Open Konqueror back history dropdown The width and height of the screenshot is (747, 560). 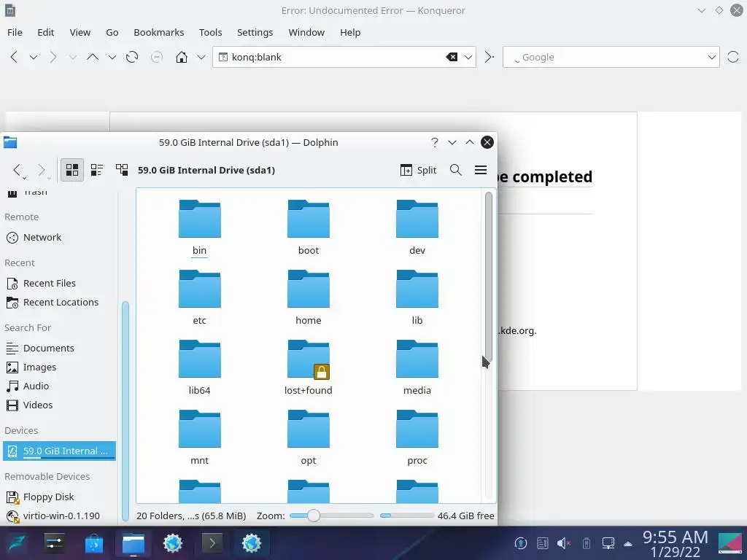pos(34,57)
